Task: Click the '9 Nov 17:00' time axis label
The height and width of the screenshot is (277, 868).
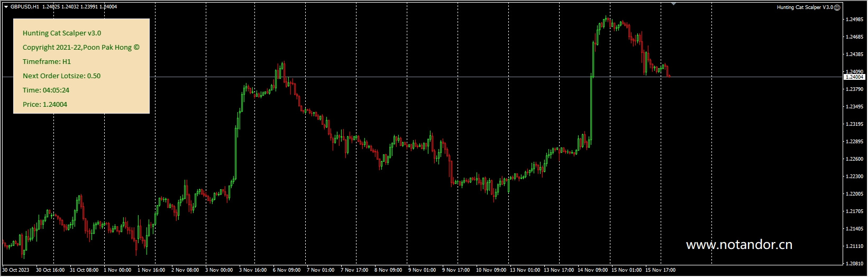Action: pyautogui.click(x=456, y=270)
